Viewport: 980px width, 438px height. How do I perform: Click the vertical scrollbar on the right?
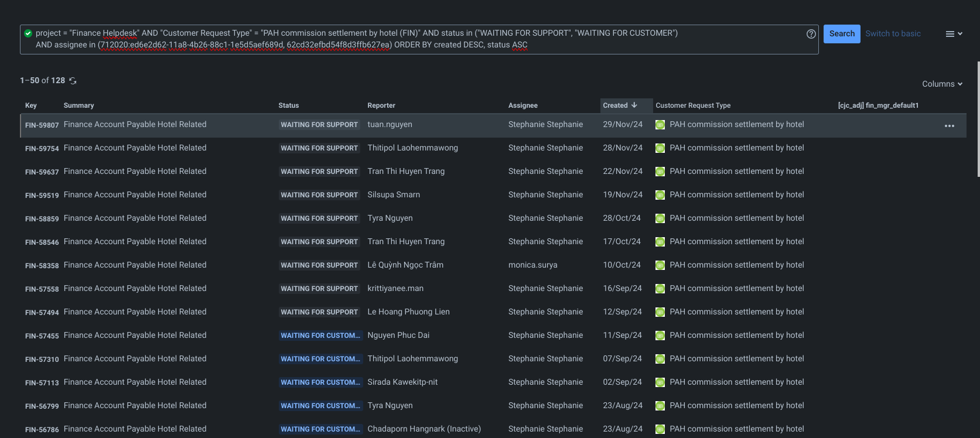(978, 119)
